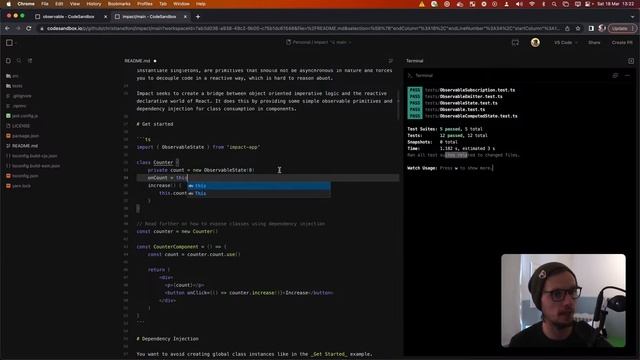Image resolution: width=640 pixels, height=360 pixels.
Task: Select second 'This' autocomplete suggestion
Action: click(x=259, y=193)
